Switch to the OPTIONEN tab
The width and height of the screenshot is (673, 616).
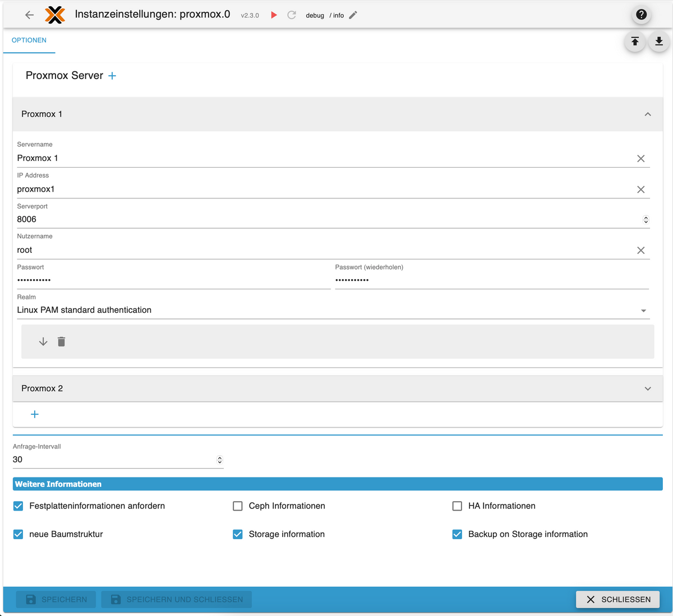pyautogui.click(x=29, y=40)
